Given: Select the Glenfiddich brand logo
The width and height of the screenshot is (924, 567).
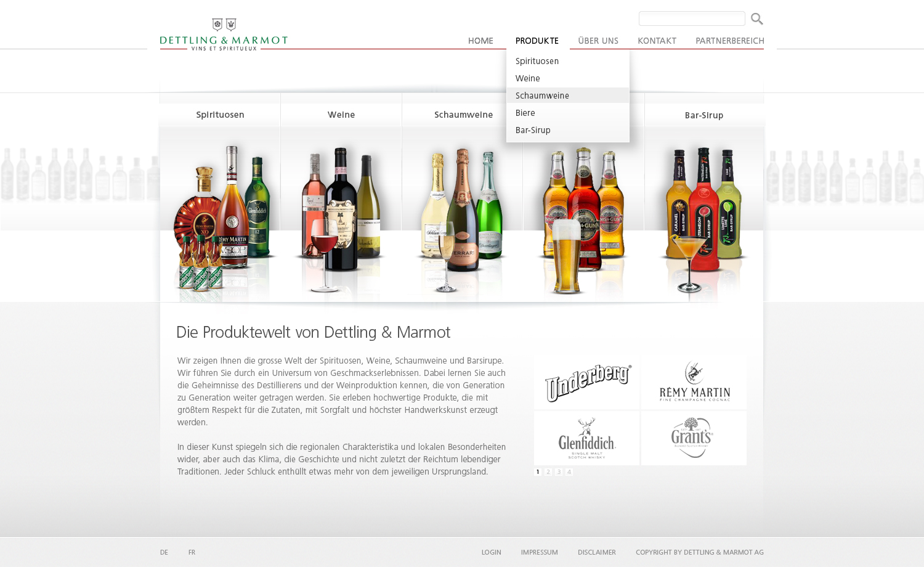Looking at the screenshot, I should pos(586,438).
